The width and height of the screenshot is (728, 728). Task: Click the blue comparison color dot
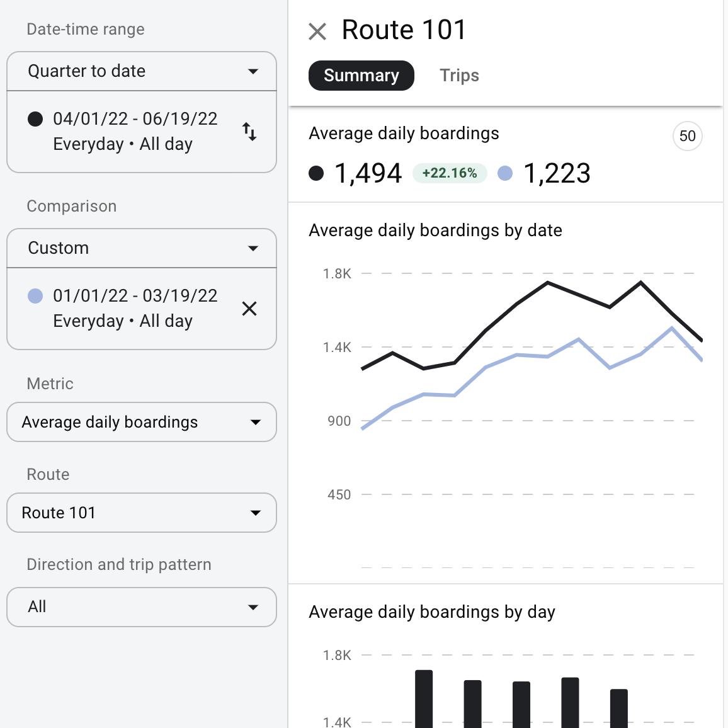click(36, 296)
